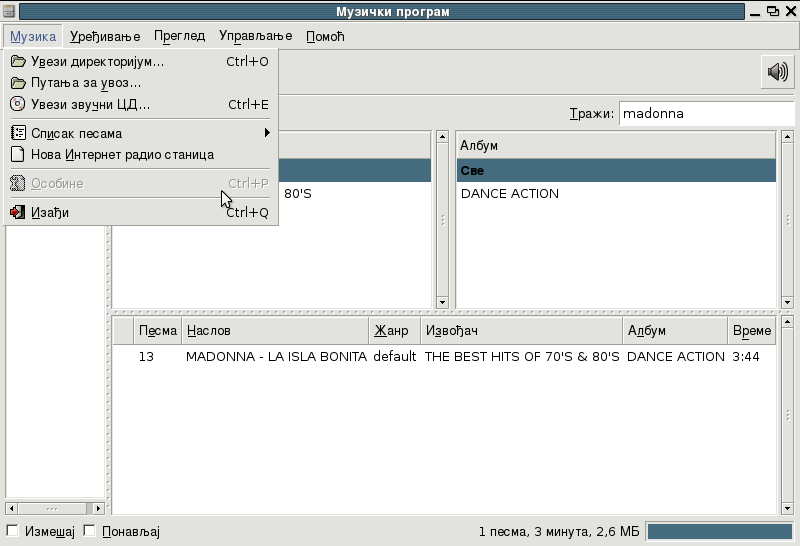The image size is (800, 546).
Task: Click the Тражи search field containing madonna
Action: [707, 113]
